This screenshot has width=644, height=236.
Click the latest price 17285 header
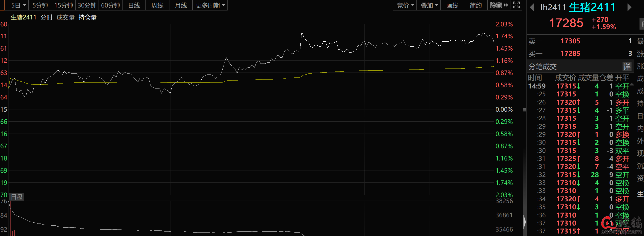click(x=566, y=23)
